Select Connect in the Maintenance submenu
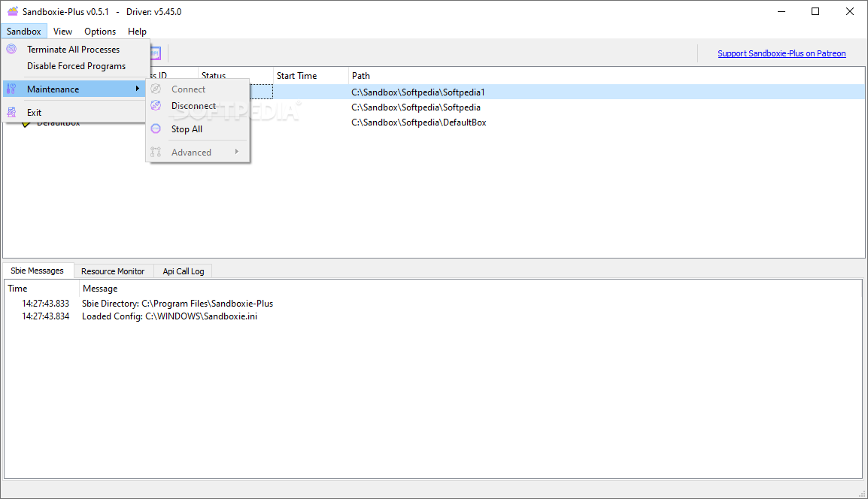This screenshot has height=499, width=868. pyautogui.click(x=188, y=89)
